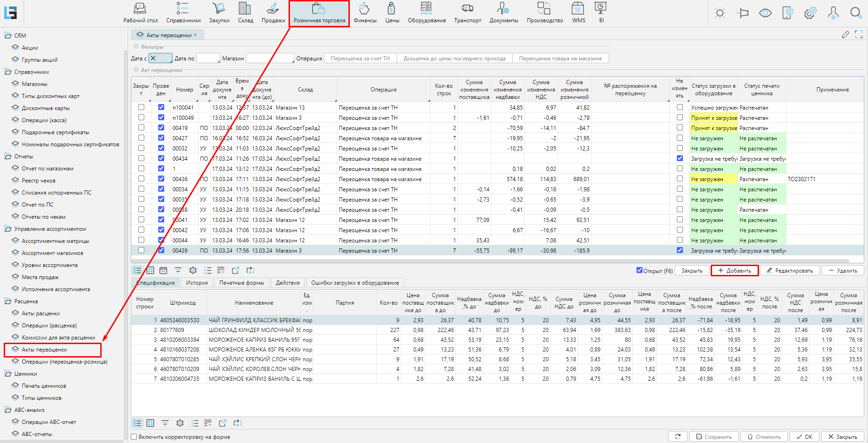Viewport: 868px width, 443px height.
Task: Toggle the Открыт (F6) checkbox
Action: point(639,270)
